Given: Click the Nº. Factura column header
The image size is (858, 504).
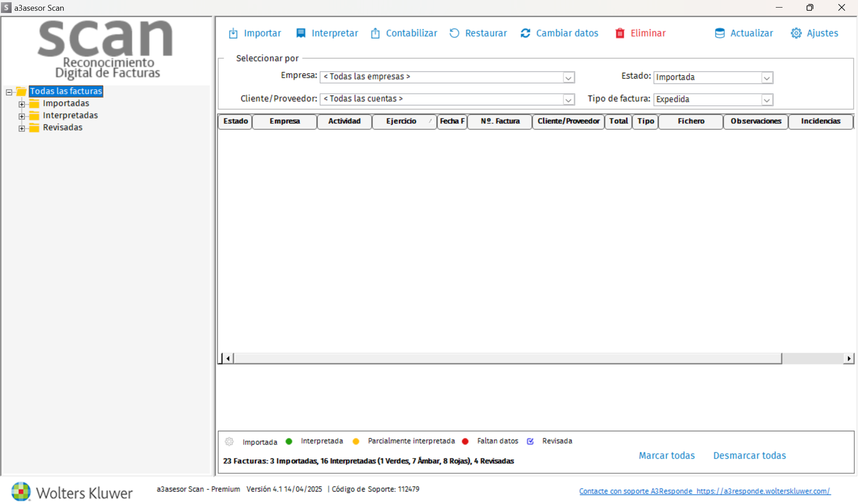Looking at the screenshot, I should click(500, 122).
